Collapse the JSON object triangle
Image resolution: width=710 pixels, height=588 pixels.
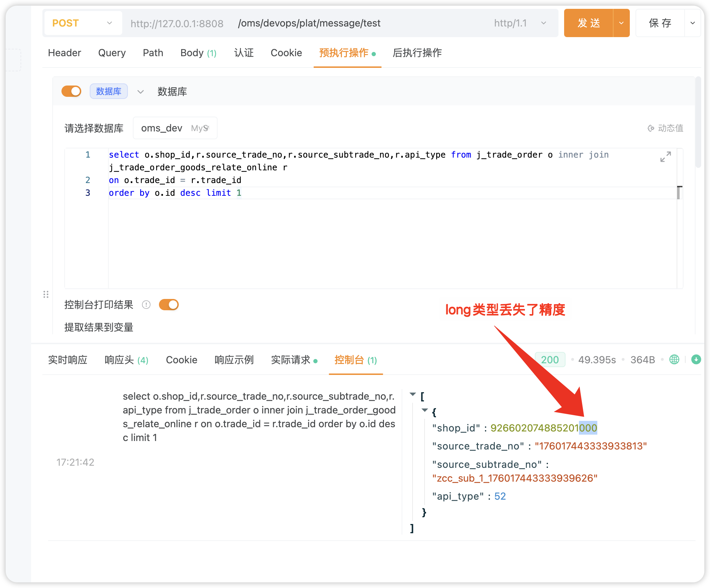[x=425, y=410]
